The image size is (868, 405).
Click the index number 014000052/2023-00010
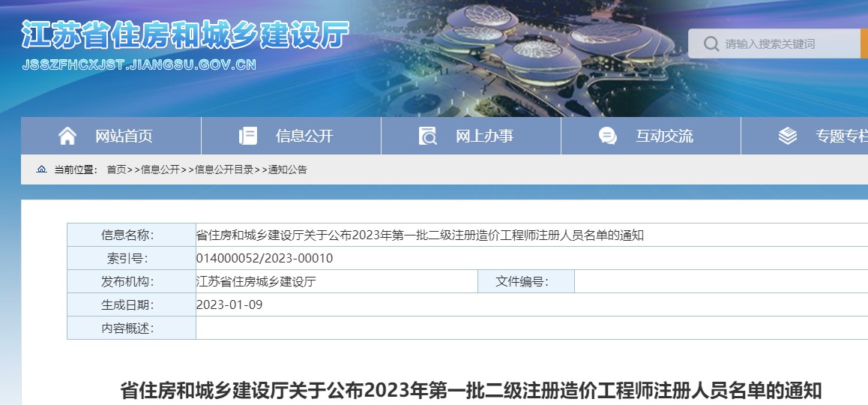pos(264,258)
